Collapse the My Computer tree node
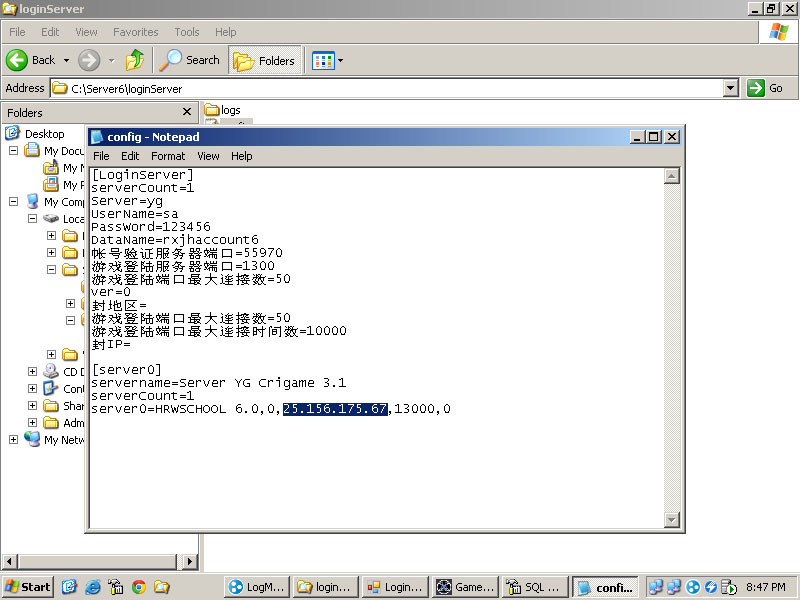Viewport: 800px width, 600px height. (x=14, y=202)
